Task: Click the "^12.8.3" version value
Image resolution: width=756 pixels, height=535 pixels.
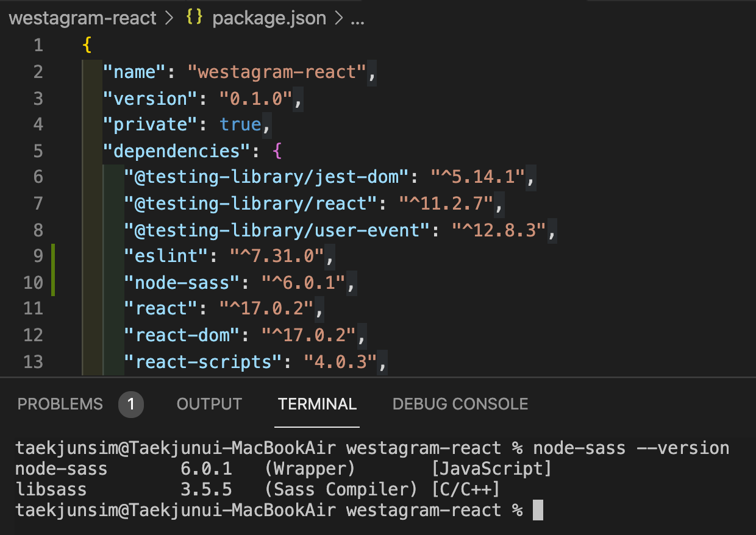Action: [x=499, y=230]
